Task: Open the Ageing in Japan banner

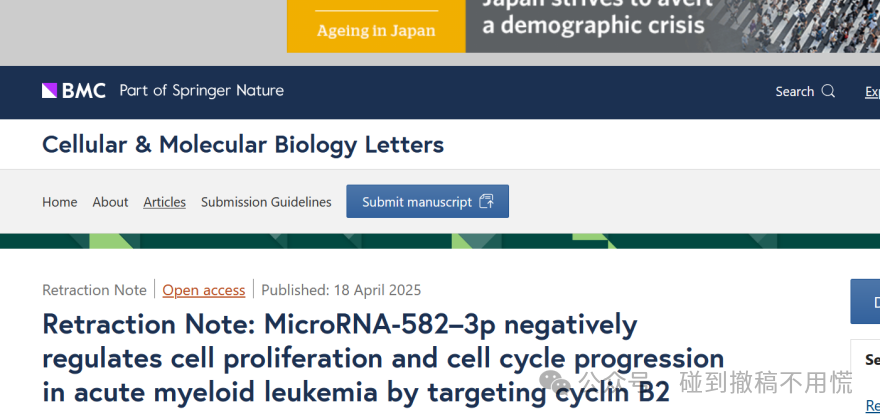Action: pos(376,26)
